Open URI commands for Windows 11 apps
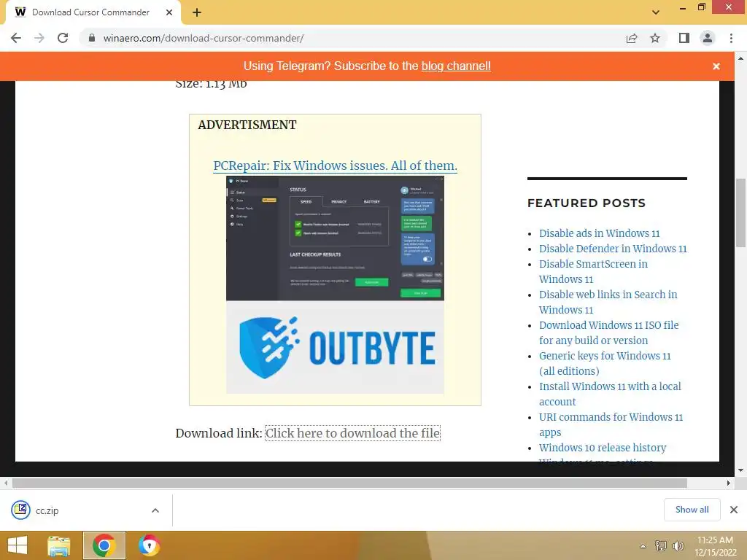747x560 pixels. (x=611, y=424)
